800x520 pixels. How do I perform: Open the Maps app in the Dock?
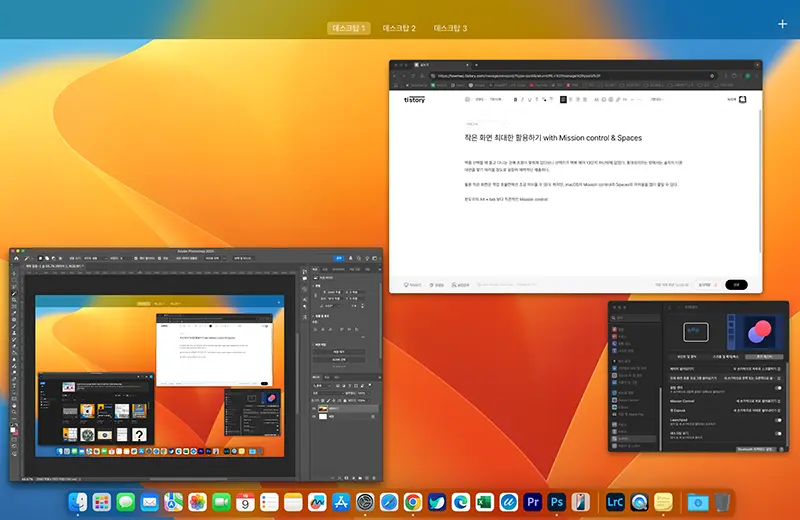point(173,503)
